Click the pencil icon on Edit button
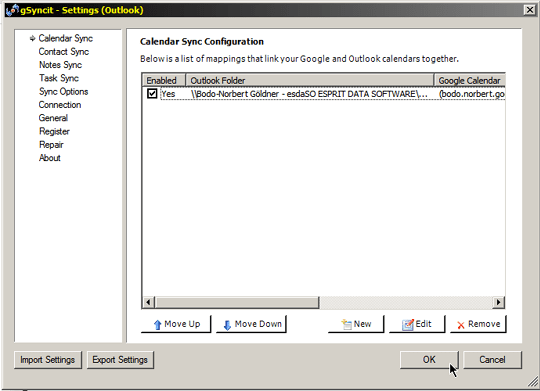 coord(408,324)
